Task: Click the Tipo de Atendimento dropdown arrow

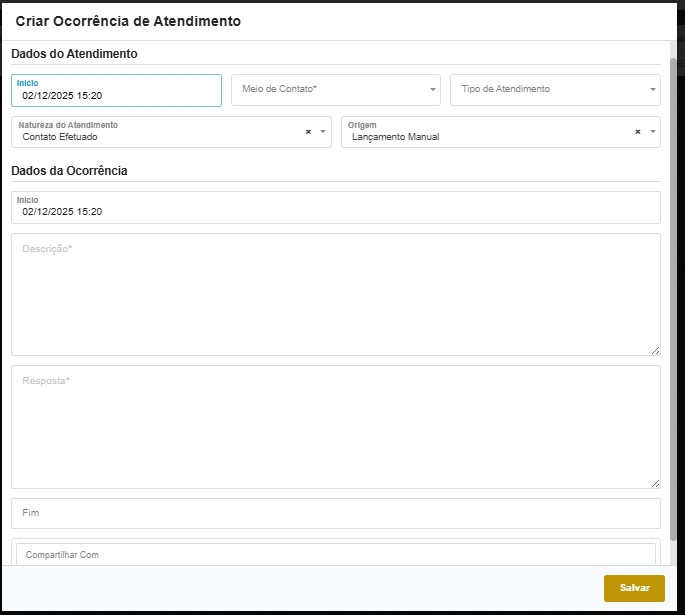Action: click(x=653, y=90)
